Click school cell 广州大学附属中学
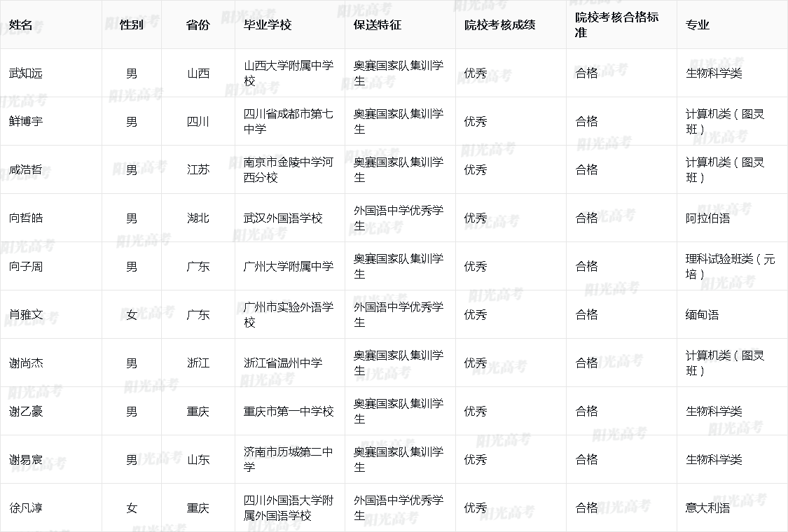Viewport: 788px width, 532px height. 289,266
